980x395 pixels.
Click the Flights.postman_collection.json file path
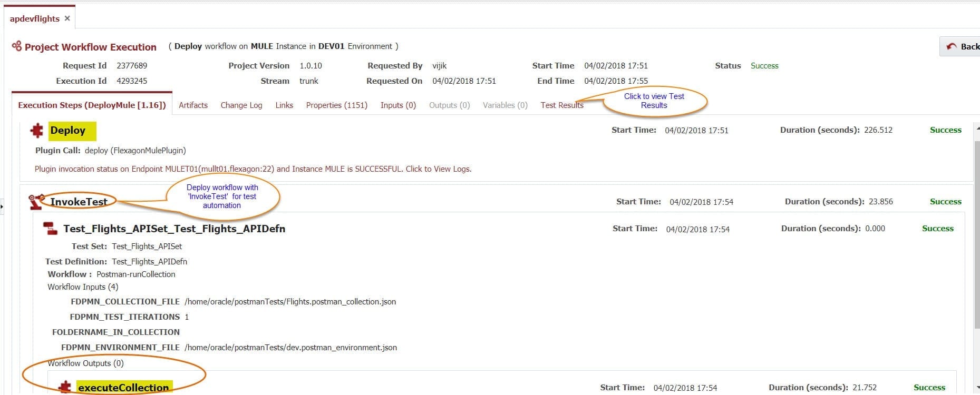290,302
